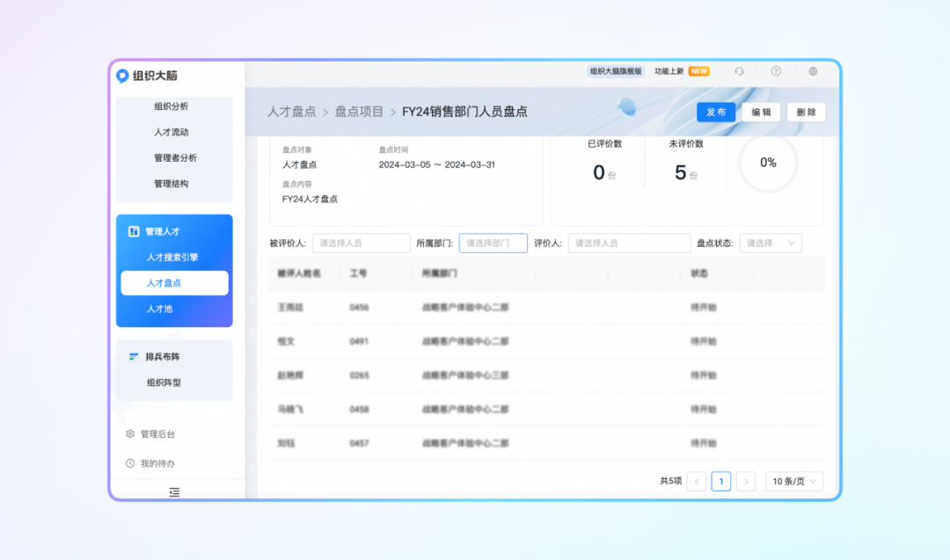Open the 评价人 person selector

pyautogui.click(x=628, y=244)
